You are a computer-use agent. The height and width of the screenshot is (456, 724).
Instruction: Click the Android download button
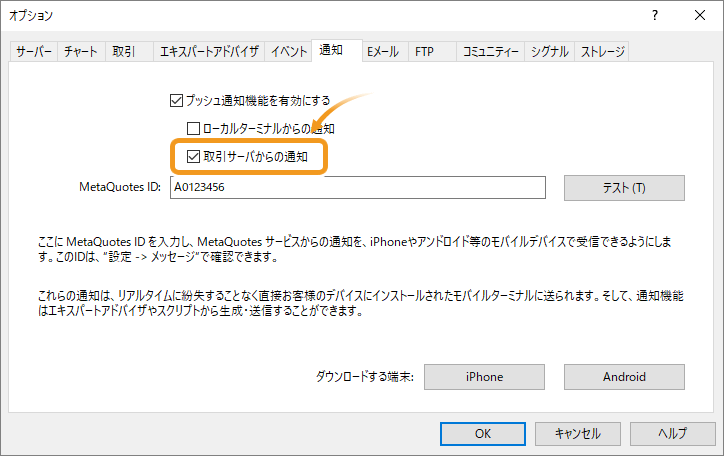[624, 377]
